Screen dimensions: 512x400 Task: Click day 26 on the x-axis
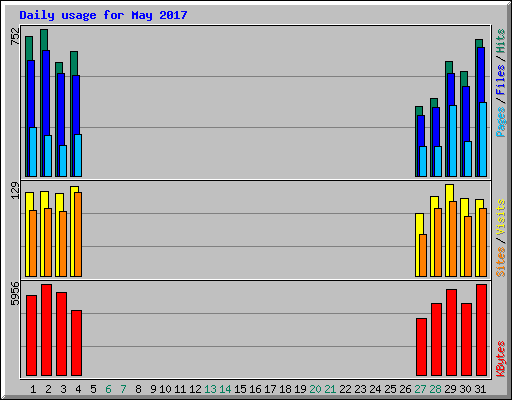405,389
